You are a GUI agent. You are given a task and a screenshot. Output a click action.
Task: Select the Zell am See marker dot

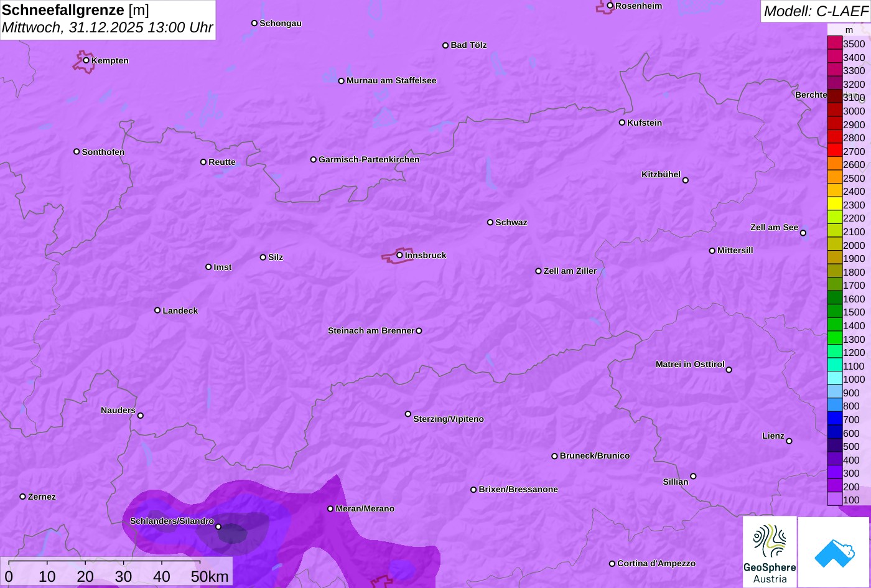click(803, 233)
